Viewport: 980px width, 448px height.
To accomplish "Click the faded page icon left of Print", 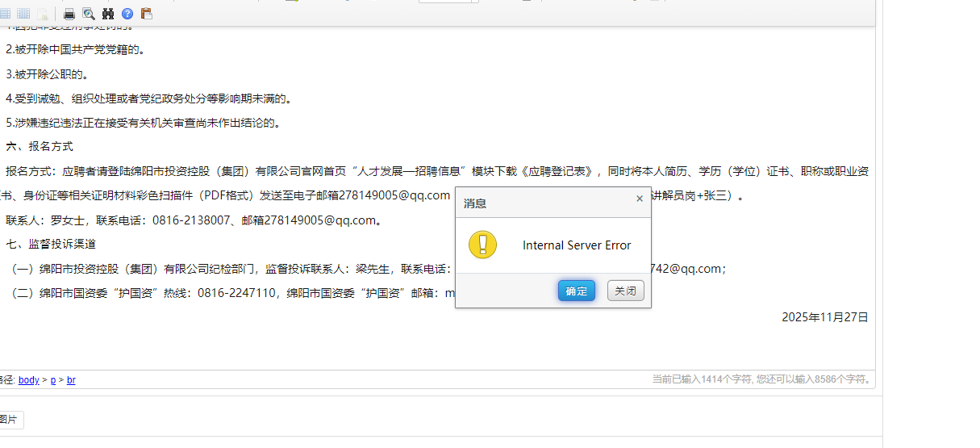I will coord(42,14).
